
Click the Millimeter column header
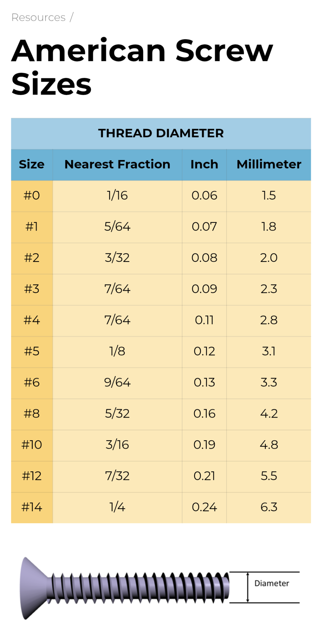[269, 164]
